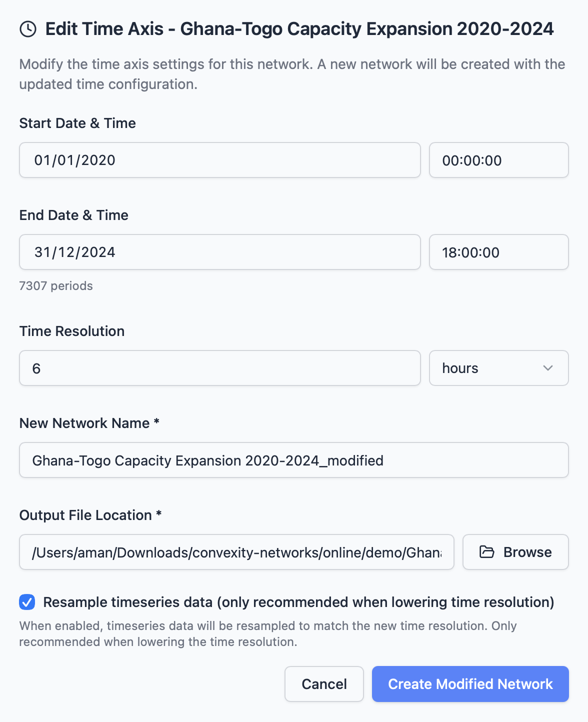Select the start time field showing 00:00:00

[x=498, y=160]
